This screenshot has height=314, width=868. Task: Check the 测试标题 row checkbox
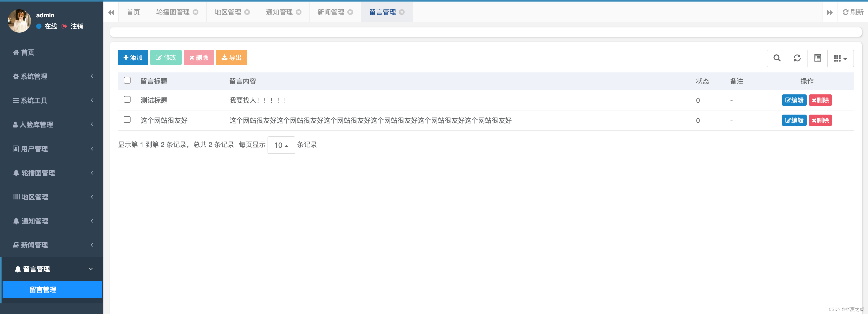click(127, 100)
